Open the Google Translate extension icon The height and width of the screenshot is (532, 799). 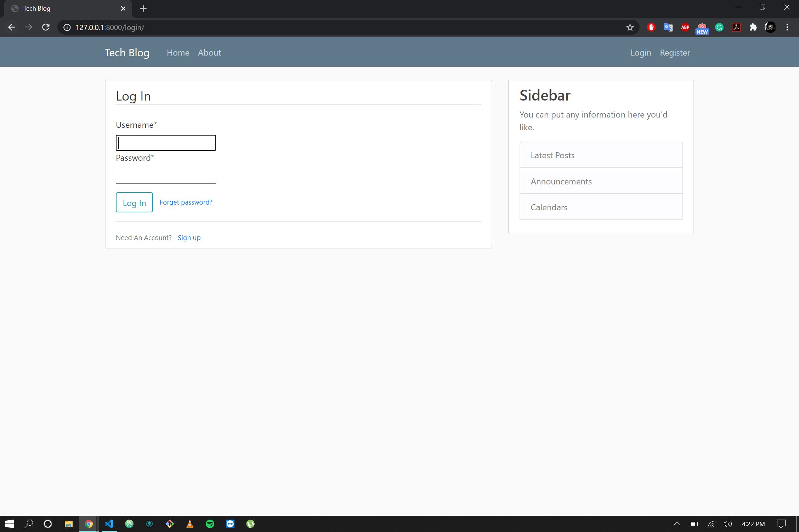coord(668,27)
